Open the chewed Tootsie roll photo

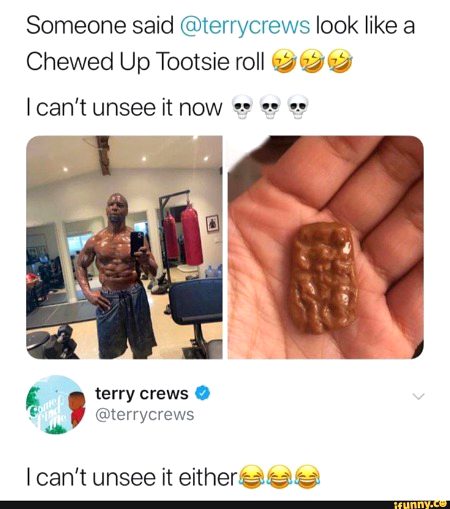(x=326, y=247)
